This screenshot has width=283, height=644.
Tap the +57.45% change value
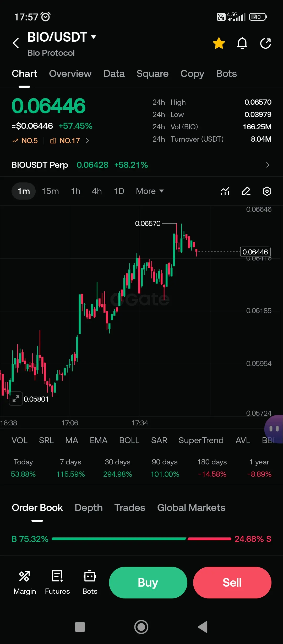pyautogui.click(x=75, y=126)
